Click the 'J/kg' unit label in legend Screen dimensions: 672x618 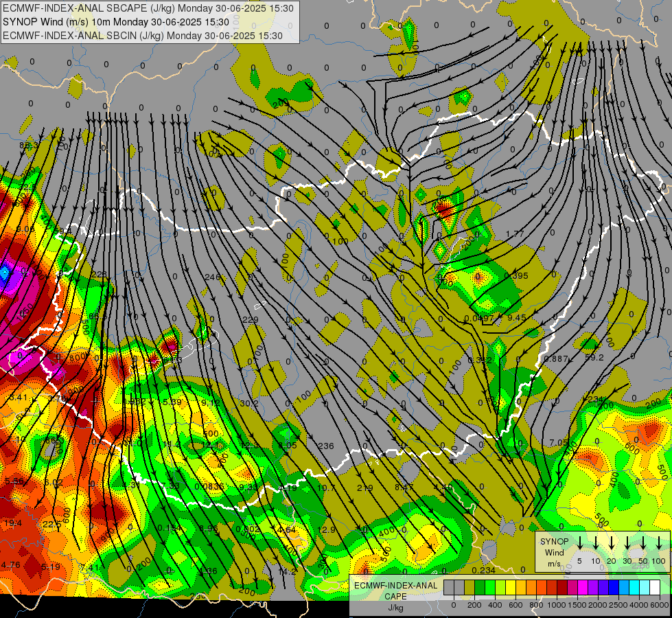(x=395, y=608)
